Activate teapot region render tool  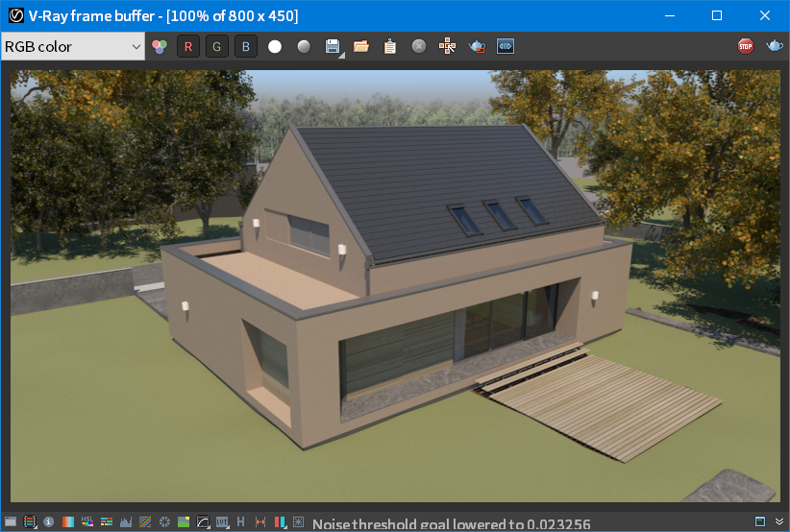point(477,47)
